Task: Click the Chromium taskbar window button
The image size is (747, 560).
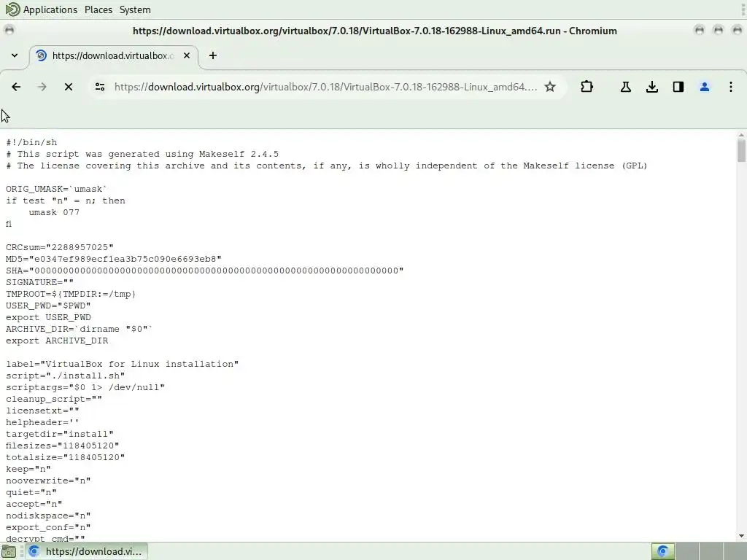Action: tap(85, 551)
